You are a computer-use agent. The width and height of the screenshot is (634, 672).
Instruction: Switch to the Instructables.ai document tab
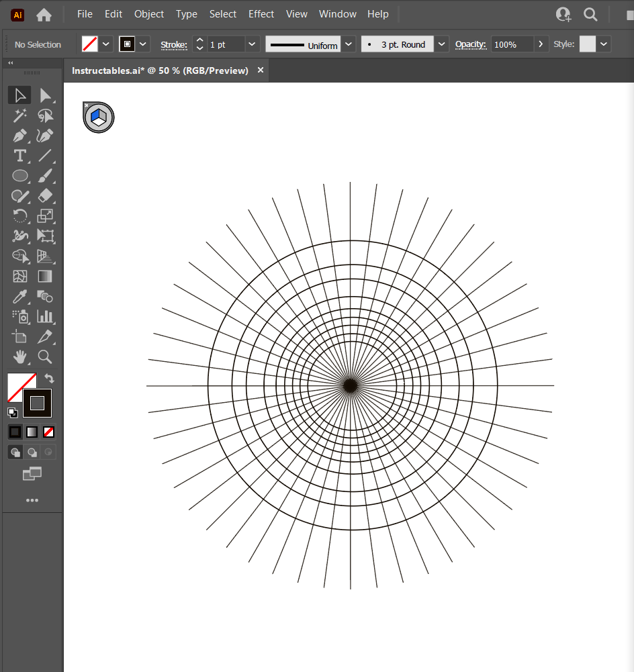160,70
